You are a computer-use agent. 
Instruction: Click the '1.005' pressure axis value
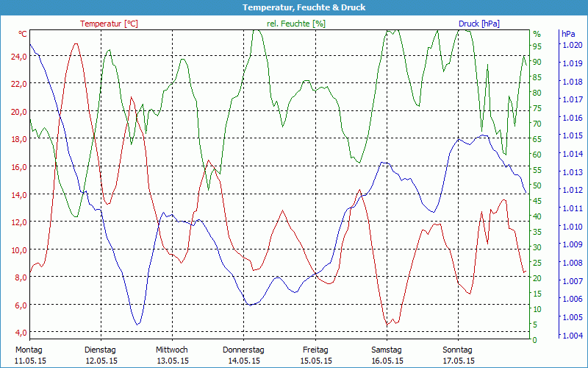(x=571, y=317)
